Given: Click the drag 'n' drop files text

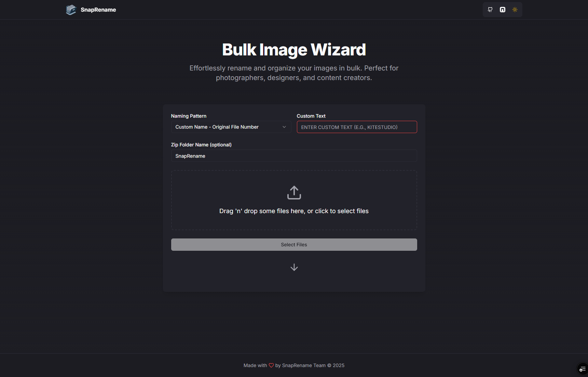Looking at the screenshot, I should click(x=294, y=211).
